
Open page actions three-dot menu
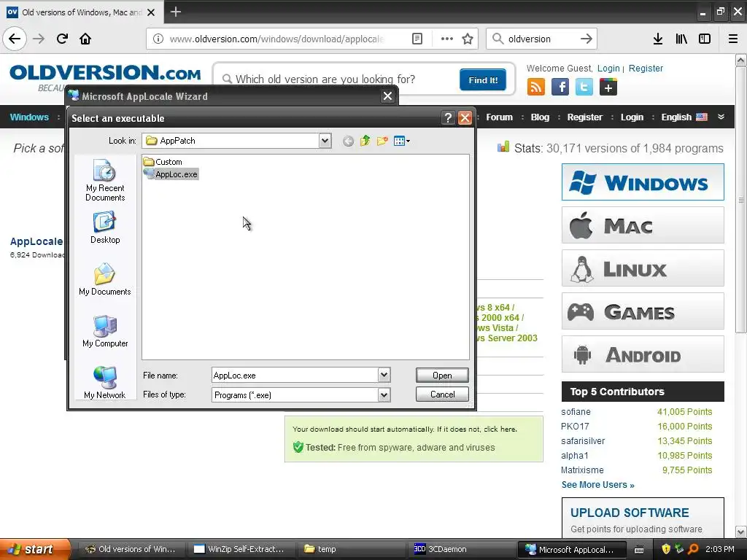447,39
